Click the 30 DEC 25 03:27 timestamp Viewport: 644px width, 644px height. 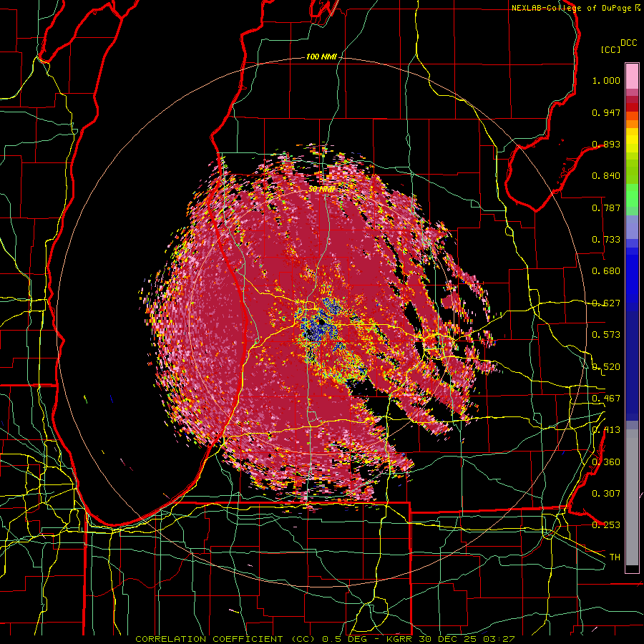point(467,639)
